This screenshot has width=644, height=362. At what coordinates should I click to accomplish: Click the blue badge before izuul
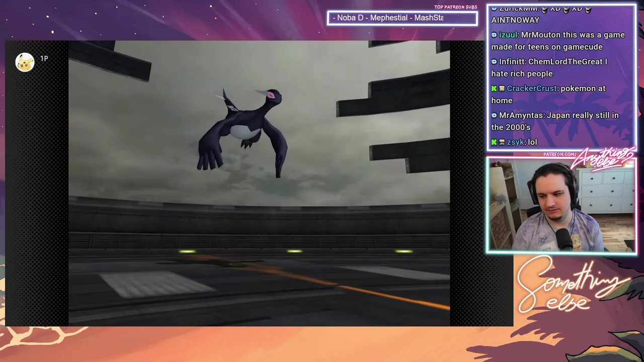pyautogui.click(x=494, y=35)
